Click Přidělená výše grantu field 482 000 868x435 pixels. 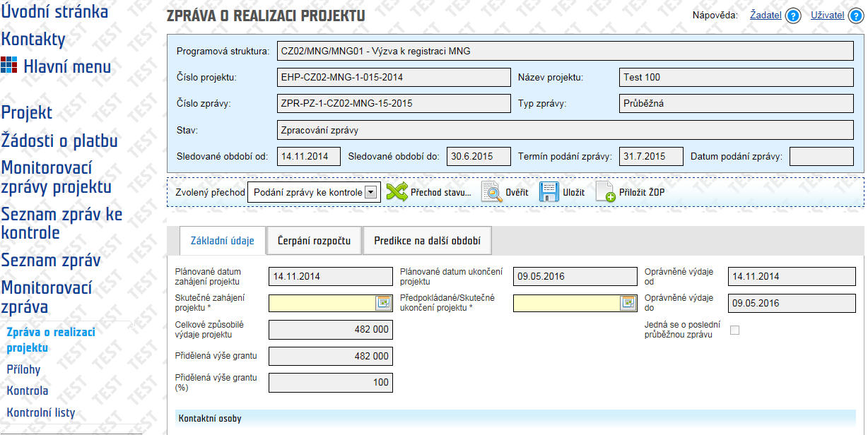pyautogui.click(x=331, y=356)
